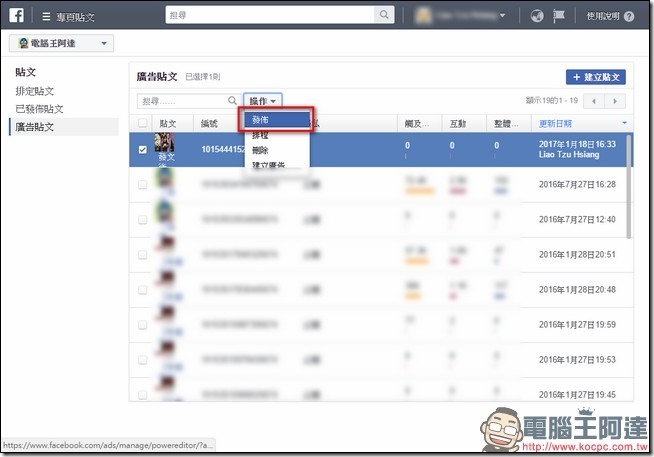Open the 電腦王阿達 page selector dropdown
The width and height of the screenshot is (654, 457).
[x=61, y=43]
